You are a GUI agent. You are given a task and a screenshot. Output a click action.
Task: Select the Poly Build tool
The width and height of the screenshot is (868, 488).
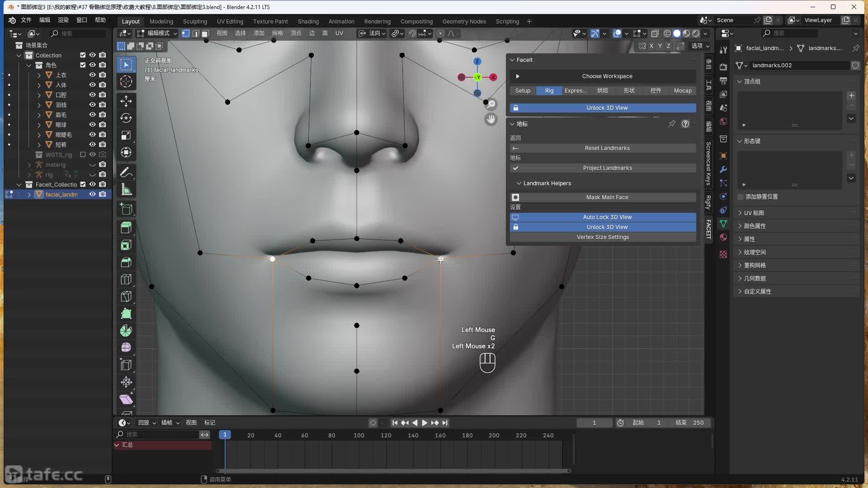(126, 314)
